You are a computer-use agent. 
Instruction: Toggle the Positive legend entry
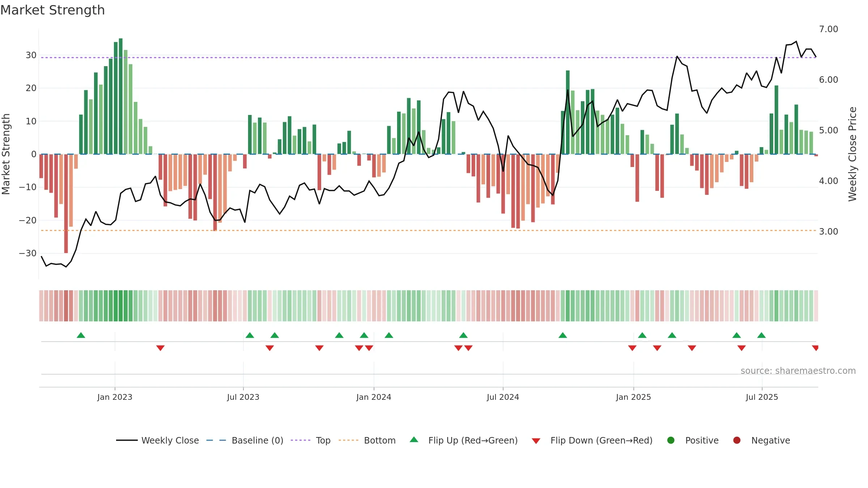(693, 440)
